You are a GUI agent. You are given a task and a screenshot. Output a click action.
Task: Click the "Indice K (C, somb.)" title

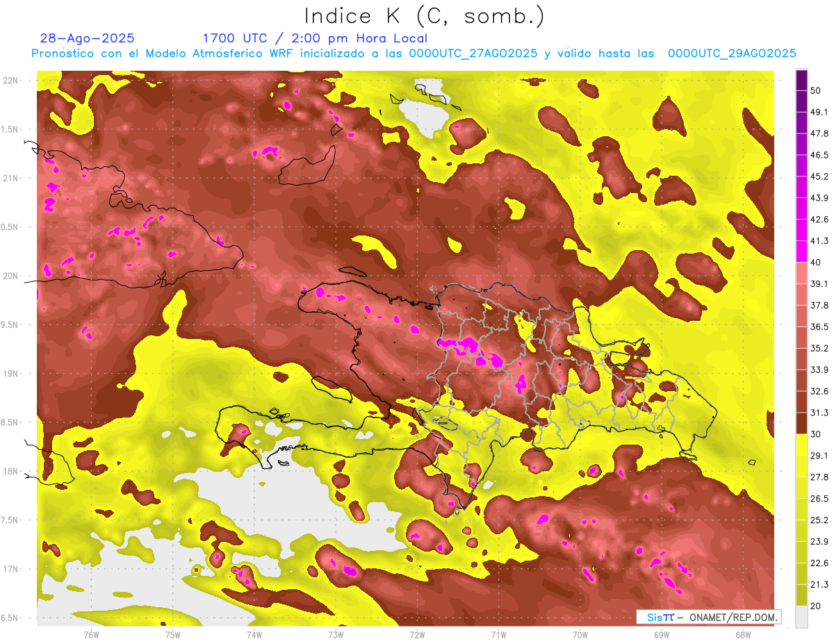coord(425,16)
